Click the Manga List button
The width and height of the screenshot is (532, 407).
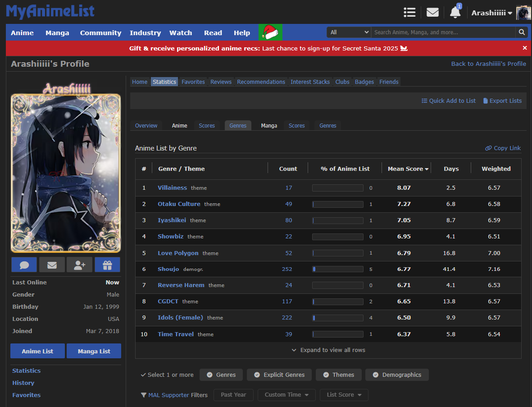click(x=94, y=351)
